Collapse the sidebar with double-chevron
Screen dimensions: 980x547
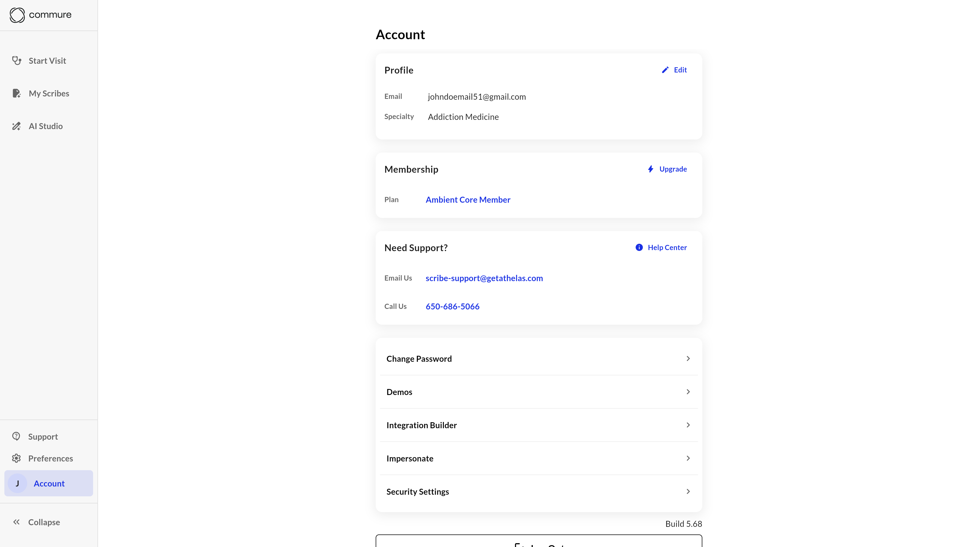click(16, 522)
